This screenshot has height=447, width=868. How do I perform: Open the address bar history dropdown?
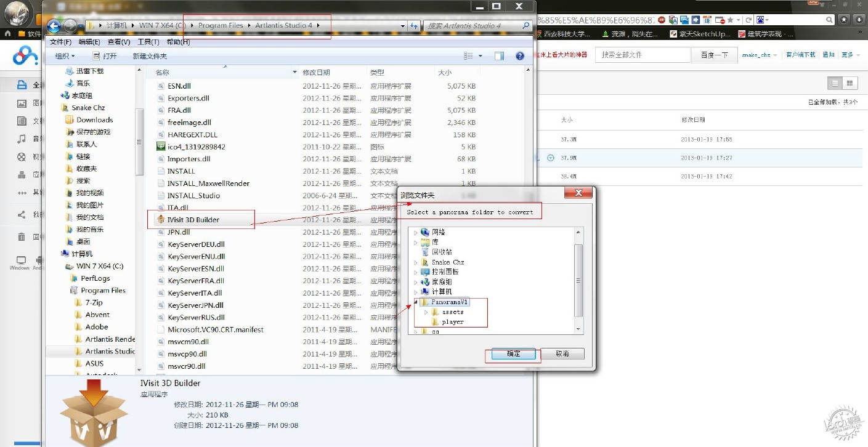click(403, 26)
